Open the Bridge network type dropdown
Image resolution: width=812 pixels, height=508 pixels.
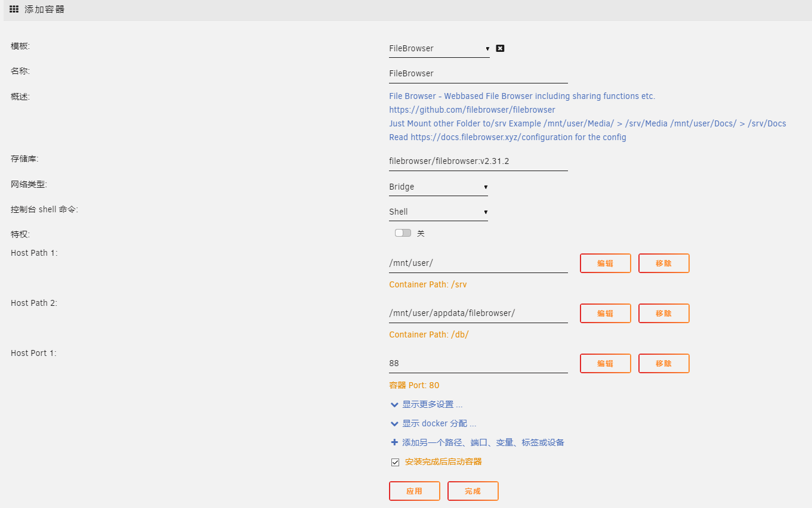click(x=439, y=187)
